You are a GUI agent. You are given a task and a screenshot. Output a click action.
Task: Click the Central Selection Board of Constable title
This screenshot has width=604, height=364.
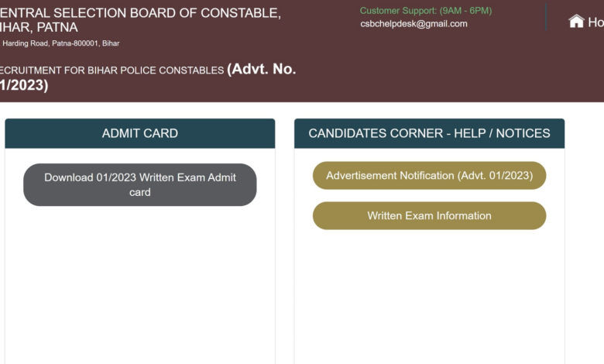tap(141, 13)
